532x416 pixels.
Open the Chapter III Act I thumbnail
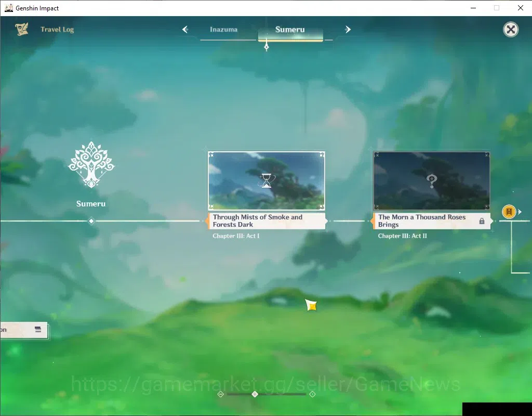267,180
